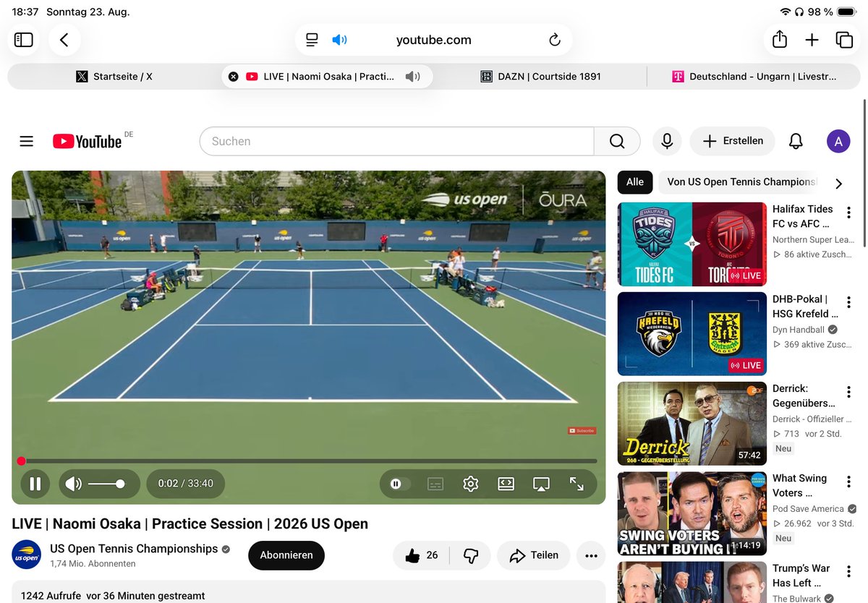Viewport: 868px width, 603px height.
Task: Submit search with magnifier button
Action: click(x=617, y=141)
